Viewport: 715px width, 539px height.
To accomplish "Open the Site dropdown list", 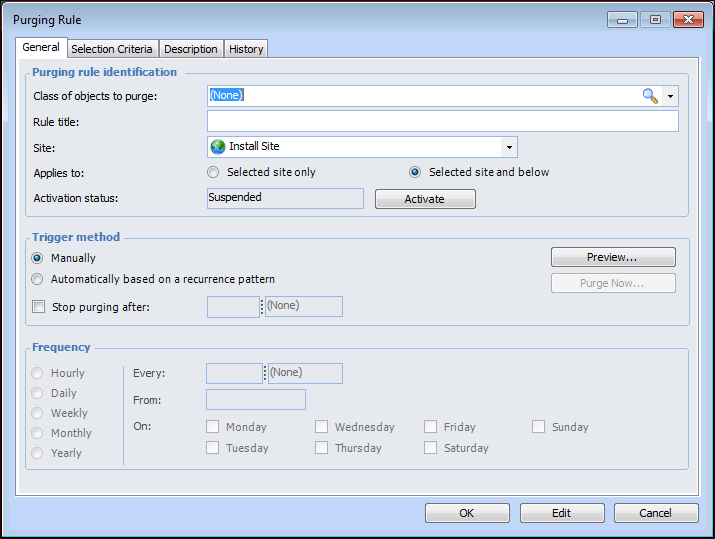I will click(509, 147).
